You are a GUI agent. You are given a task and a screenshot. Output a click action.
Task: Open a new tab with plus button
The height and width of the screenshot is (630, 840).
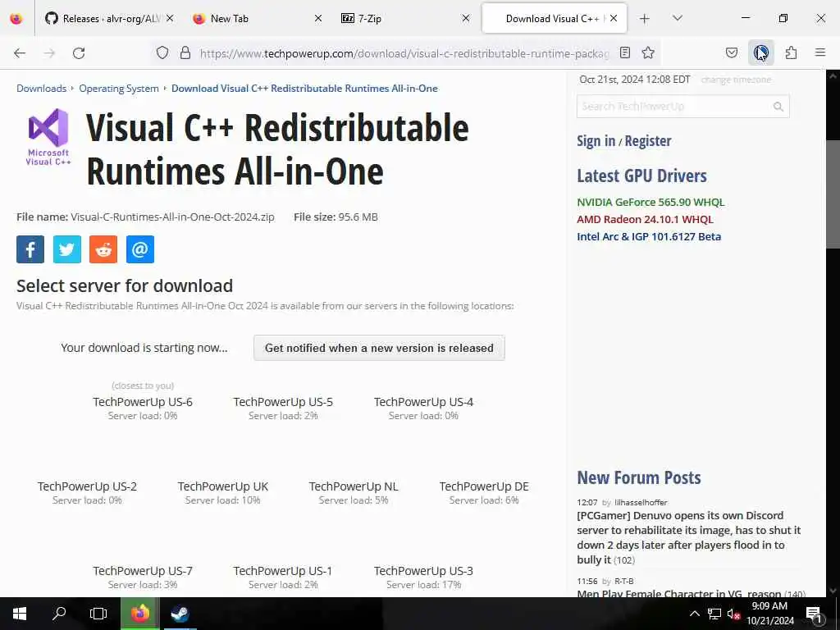(645, 19)
